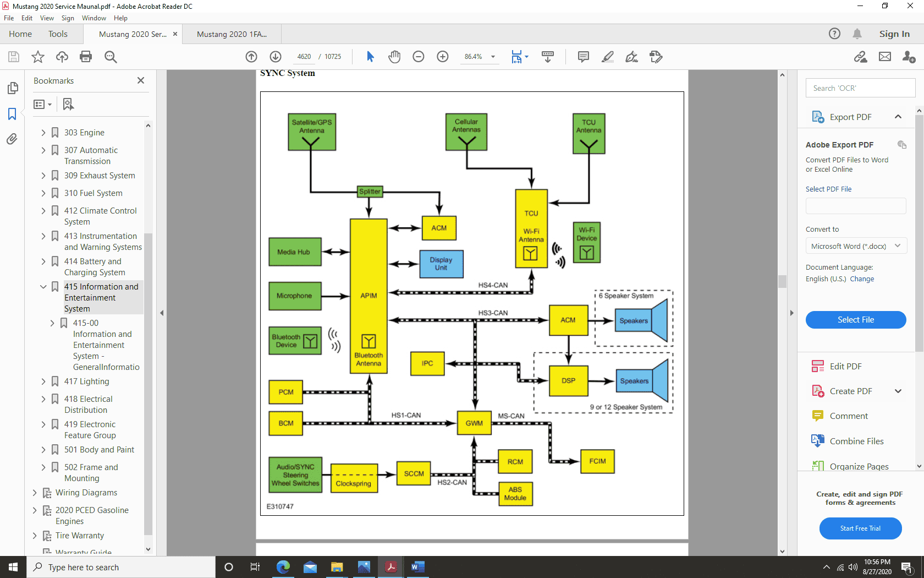Open bookmark options dropdown
The height and width of the screenshot is (578, 924).
coord(42,104)
